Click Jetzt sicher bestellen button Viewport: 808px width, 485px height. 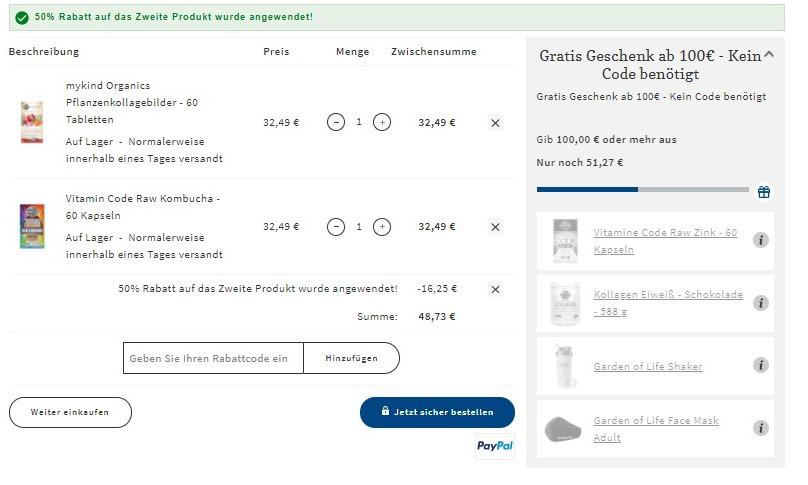pyautogui.click(x=437, y=412)
